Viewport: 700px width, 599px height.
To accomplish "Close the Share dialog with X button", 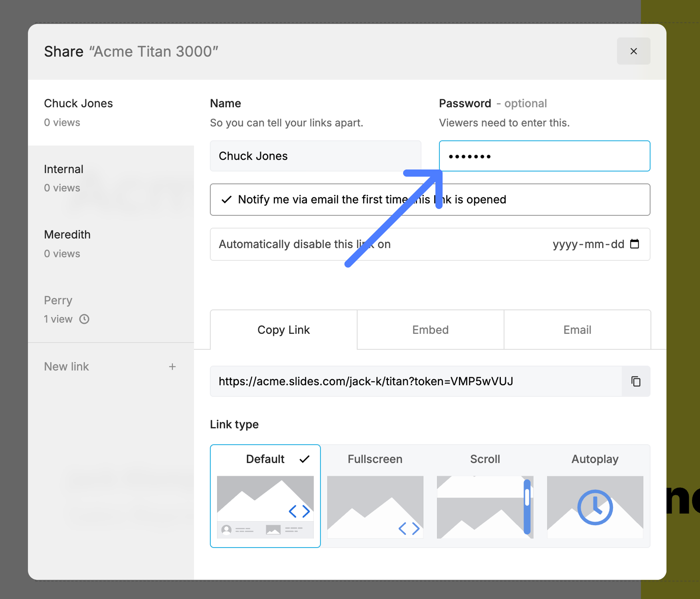I will (633, 51).
